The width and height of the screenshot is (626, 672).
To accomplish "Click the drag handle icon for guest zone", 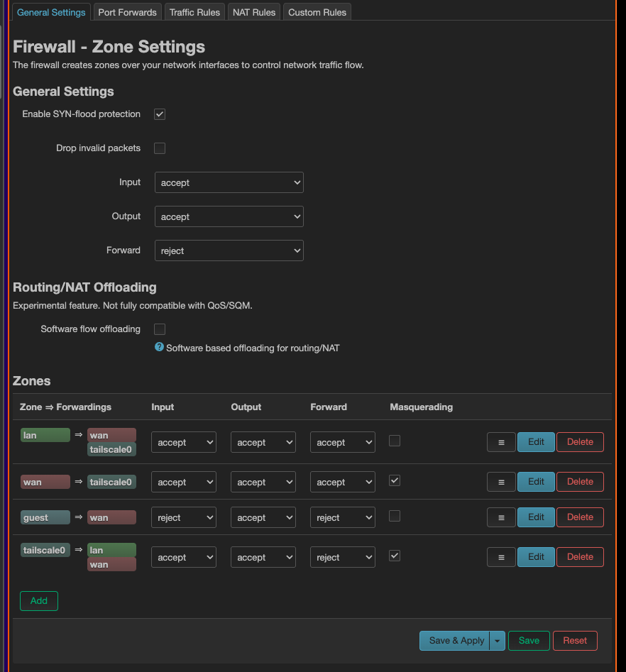I will point(501,517).
